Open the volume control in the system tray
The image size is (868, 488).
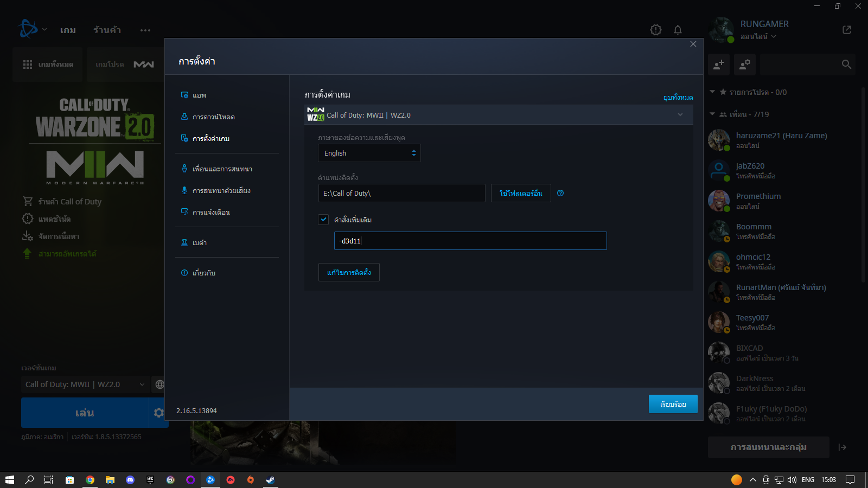click(792, 480)
